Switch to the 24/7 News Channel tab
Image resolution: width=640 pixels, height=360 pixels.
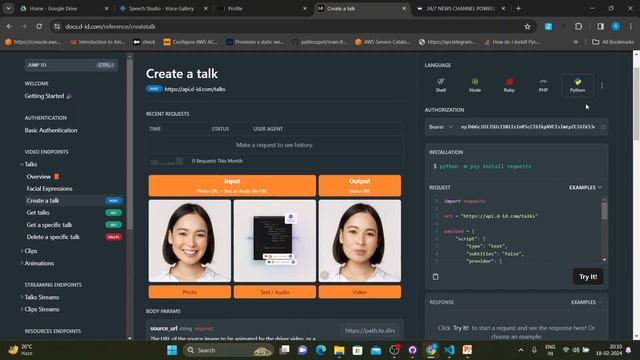pyautogui.click(x=462, y=8)
